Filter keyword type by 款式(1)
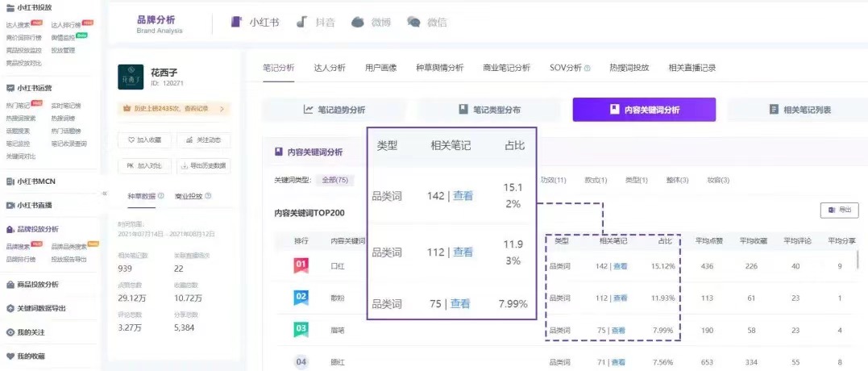The width and height of the screenshot is (868, 371). [x=596, y=180]
